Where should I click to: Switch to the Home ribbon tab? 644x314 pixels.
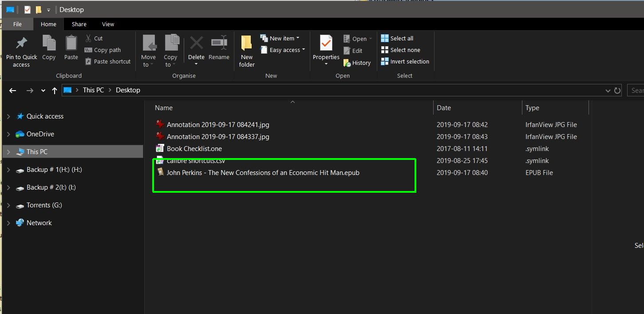tap(48, 24)
